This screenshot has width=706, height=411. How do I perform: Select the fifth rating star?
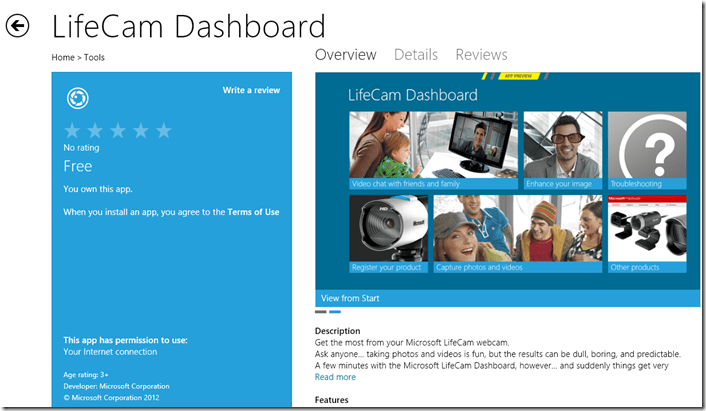tap(164, 131)
